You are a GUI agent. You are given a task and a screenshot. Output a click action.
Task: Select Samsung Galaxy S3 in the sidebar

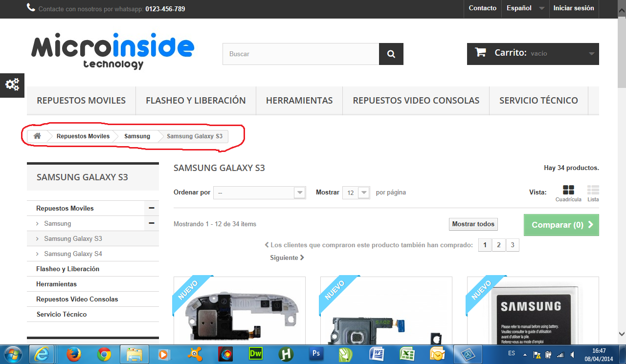tap(73, 239)
